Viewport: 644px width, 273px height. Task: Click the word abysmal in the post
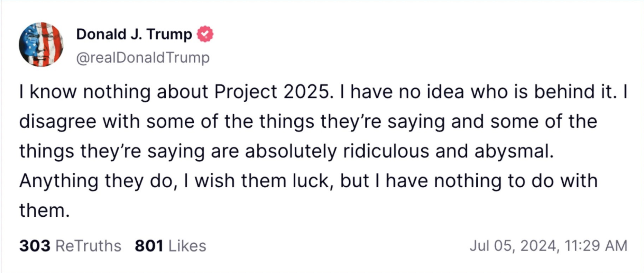[x=514, y=151]
